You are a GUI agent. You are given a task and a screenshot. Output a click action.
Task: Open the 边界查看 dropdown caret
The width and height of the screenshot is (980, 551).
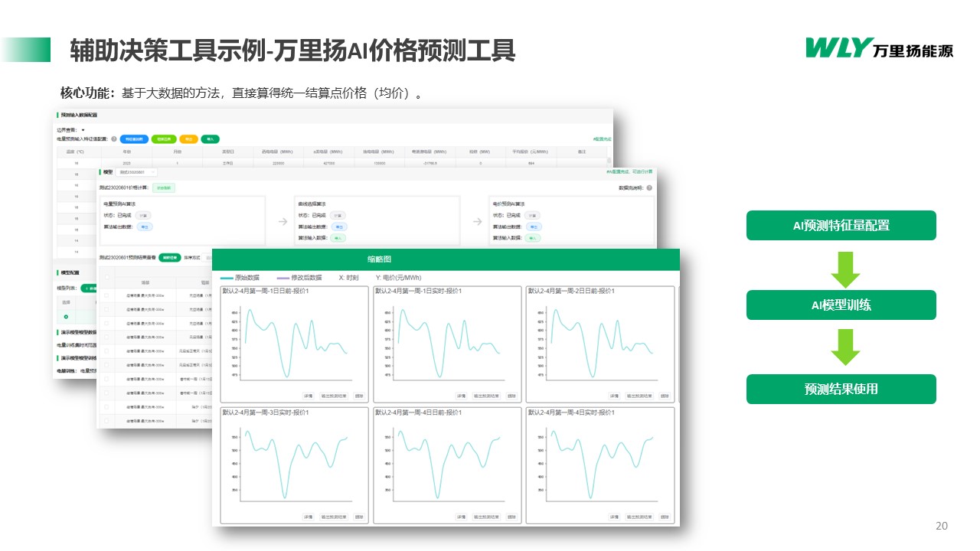point(83,130)
